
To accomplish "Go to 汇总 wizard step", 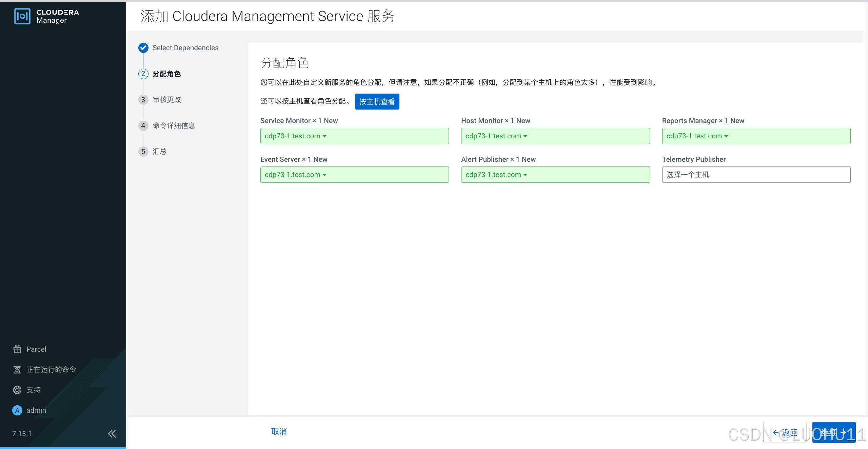I will (x=159, y=152).
